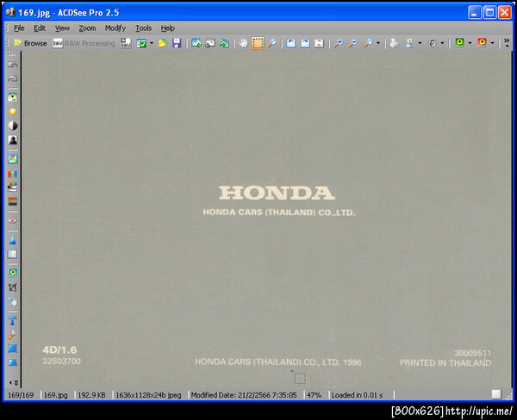Screen dimensions: 517x420
Task: Click the HONDA logo in the displayed image
Action: [x=277, y=193]
